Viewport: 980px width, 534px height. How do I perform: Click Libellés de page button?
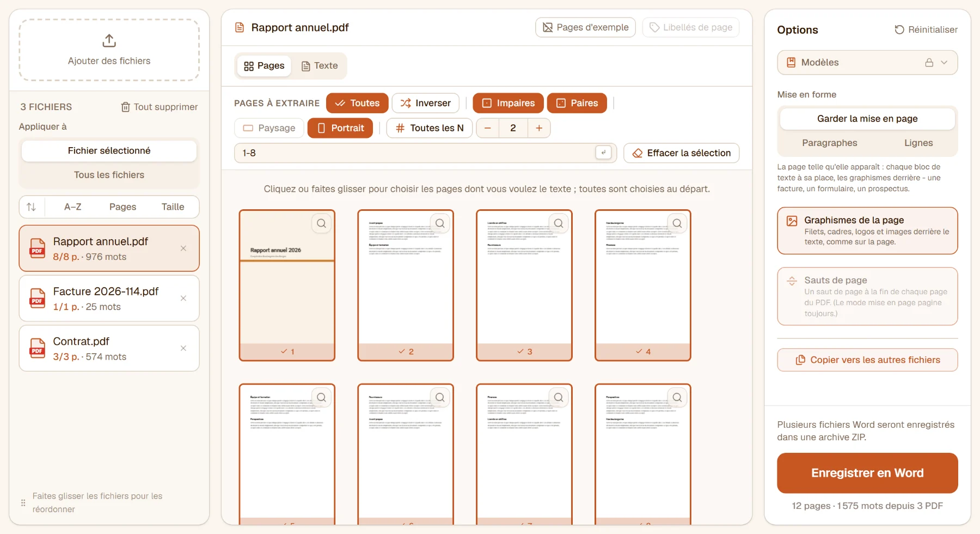691,27
